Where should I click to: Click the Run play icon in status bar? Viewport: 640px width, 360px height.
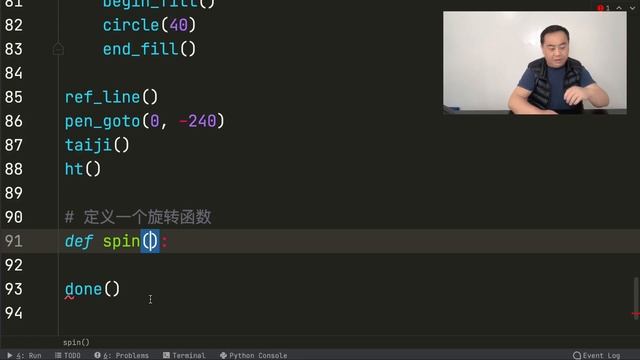click(x=10, y=355)
